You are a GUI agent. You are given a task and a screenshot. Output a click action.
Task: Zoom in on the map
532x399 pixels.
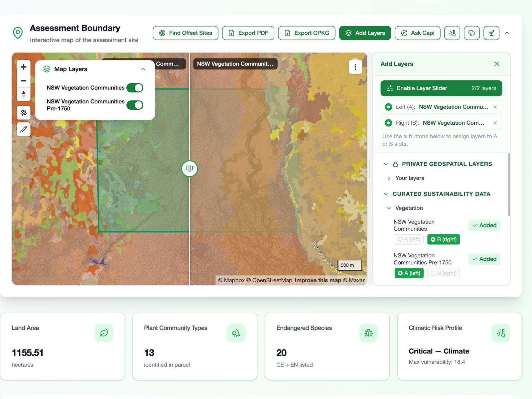click(24, 67)
